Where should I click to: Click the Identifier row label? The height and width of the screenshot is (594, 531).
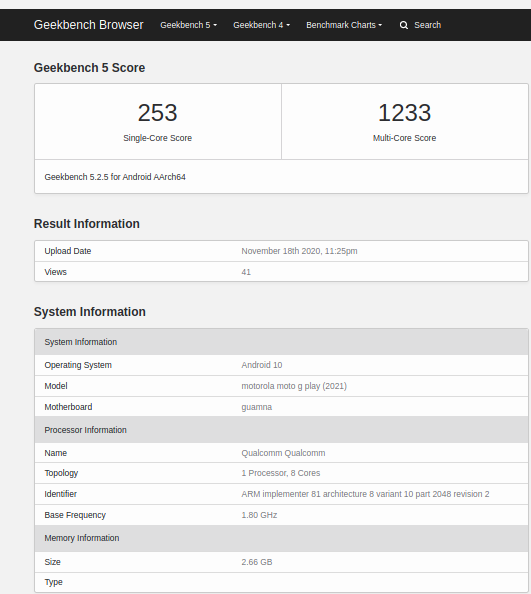[61, 494]
